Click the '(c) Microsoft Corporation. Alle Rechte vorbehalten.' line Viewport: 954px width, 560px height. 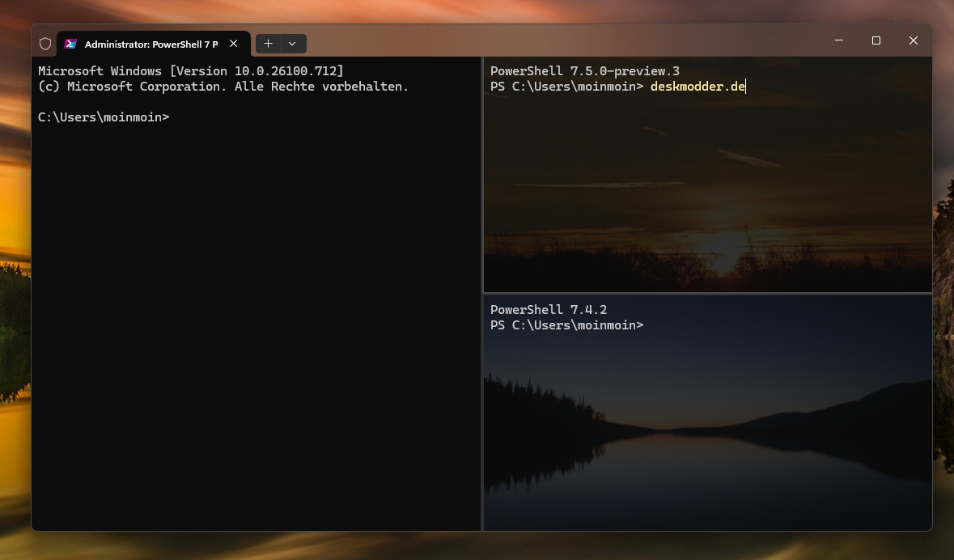[223, 87]
